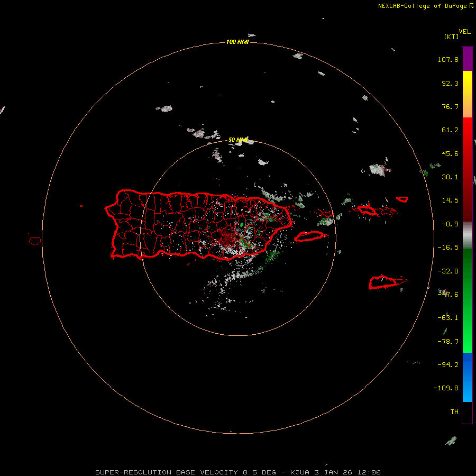Click the 100 NMI range ring label
476x476 pixels.
point(237,42)
